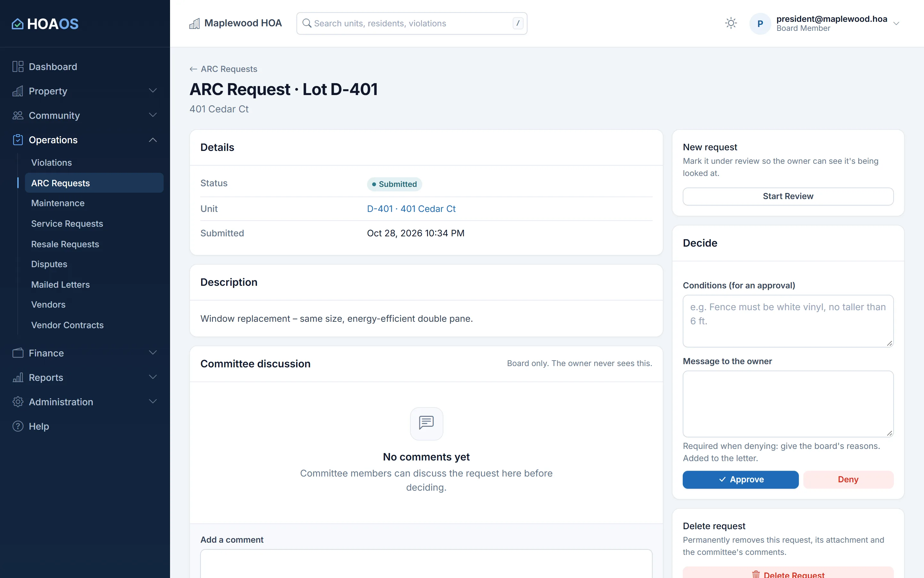Click the Start Review button
The width and height of the screenshot is (924, 578).
(x=788, y=197)
